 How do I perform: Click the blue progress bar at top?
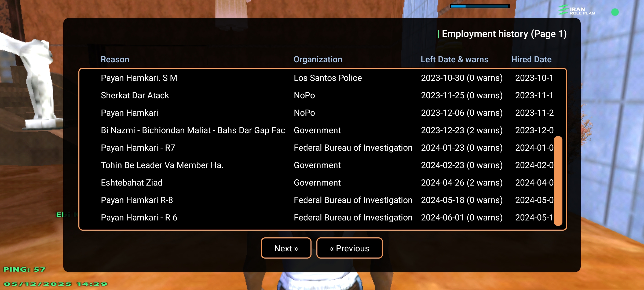point(480,6)
